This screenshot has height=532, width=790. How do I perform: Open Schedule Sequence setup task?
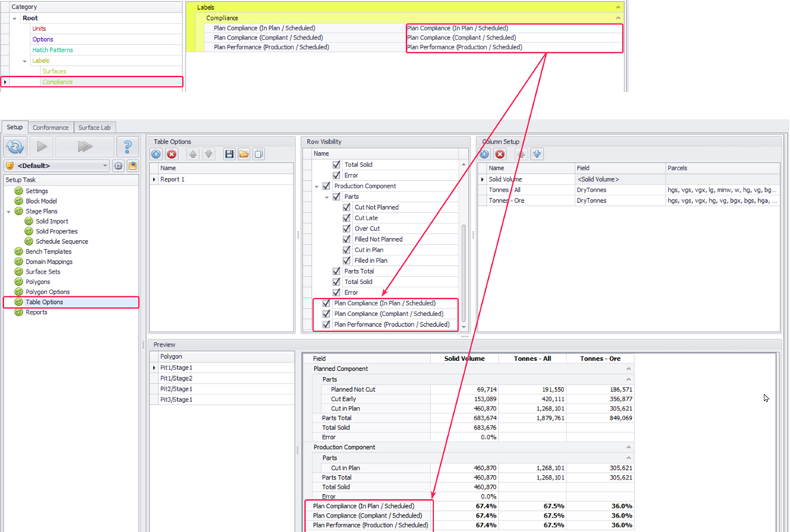62,242
